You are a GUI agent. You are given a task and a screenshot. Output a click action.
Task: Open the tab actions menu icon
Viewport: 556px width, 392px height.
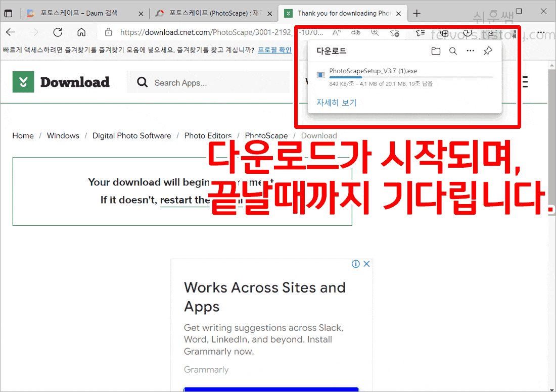[x=8, y=14]
